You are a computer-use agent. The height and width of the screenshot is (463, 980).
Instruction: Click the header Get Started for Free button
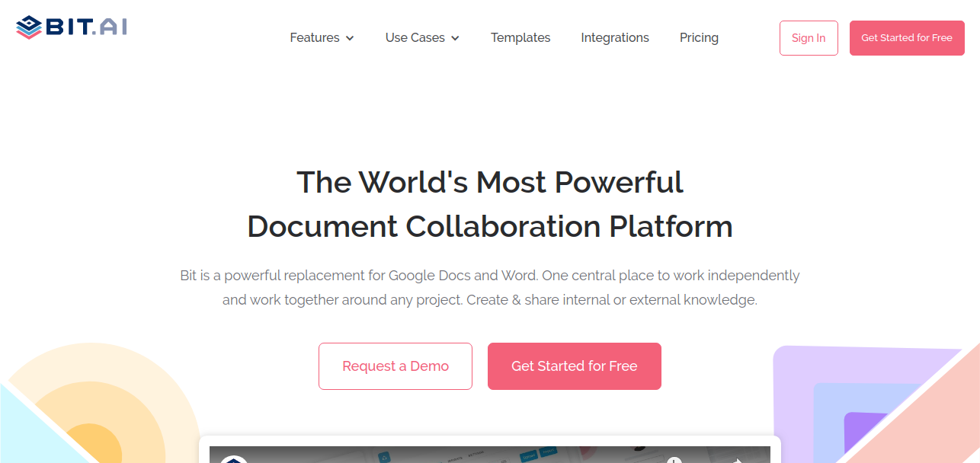907,38
